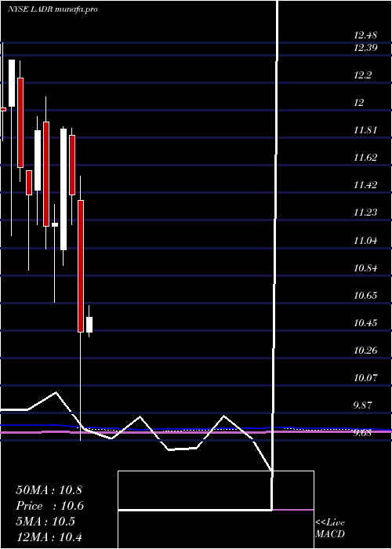Click the 9.68 price axis label
The width and height of the screenshot is (392, 549).
click(363, 433)
